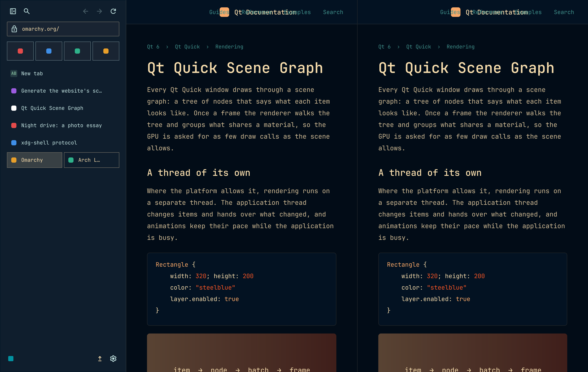
Task: Go back with the left arrow
Action: click(85, 11)
